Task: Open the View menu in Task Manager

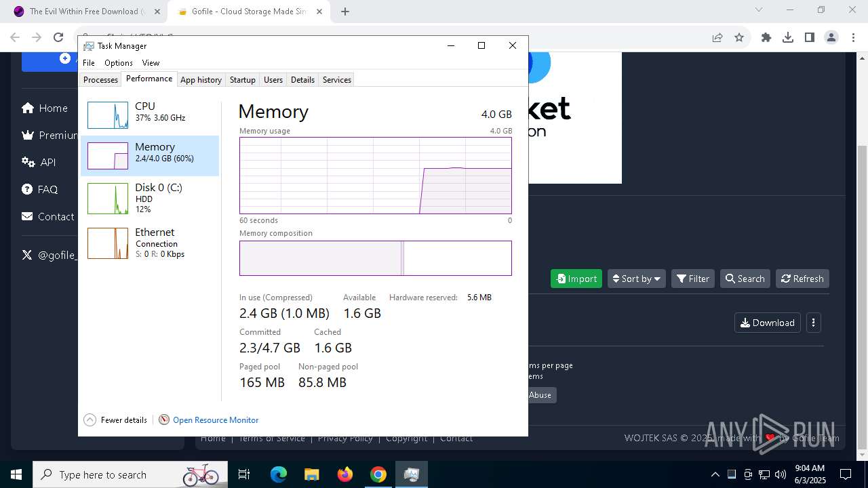Action: (151, 63)
